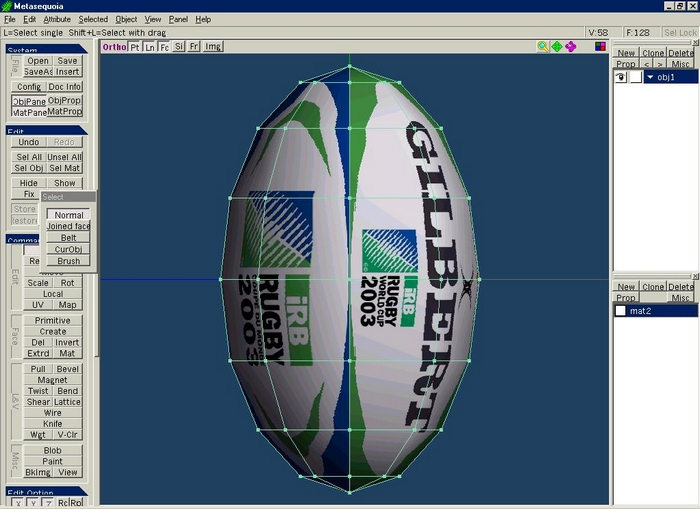This screenshot has width=700, height=509.
Task: Select the mat2 material color swatch
Action: 620,311
